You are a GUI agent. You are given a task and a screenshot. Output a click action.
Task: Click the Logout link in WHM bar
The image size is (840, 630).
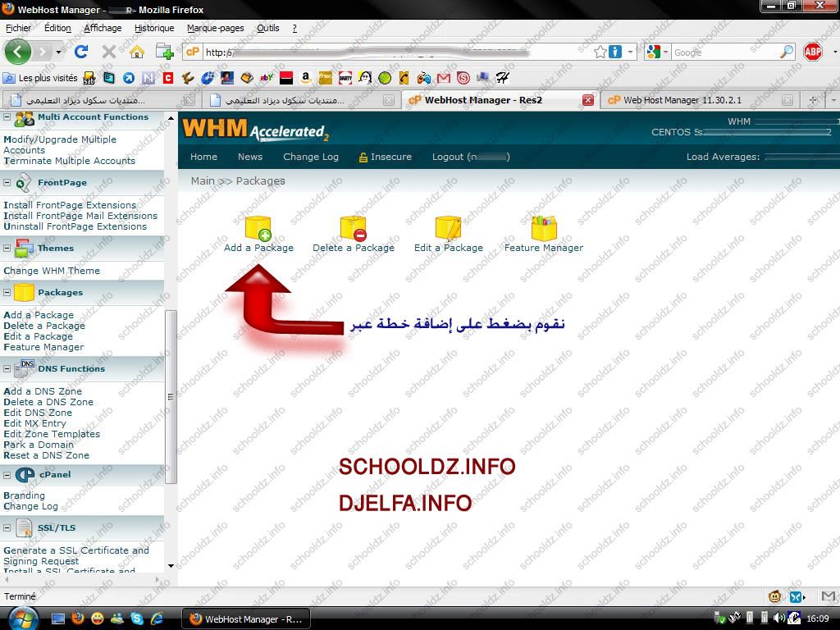pyautogui.click(x=471, y=157)
